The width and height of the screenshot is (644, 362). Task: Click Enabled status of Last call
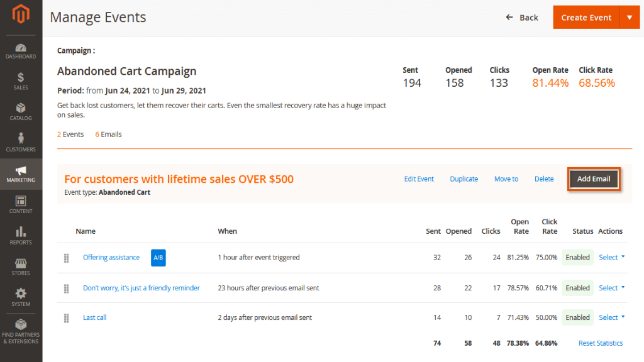point(577,317)
